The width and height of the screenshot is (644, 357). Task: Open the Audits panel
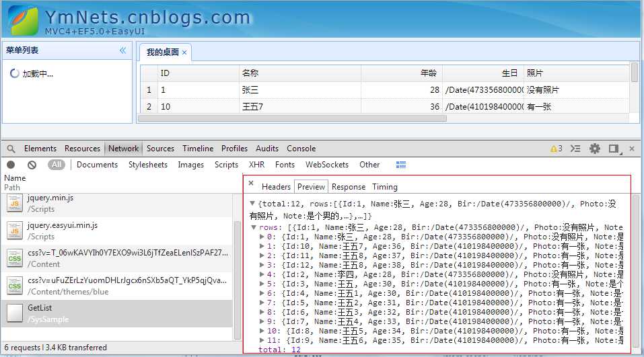coord(267,149)
